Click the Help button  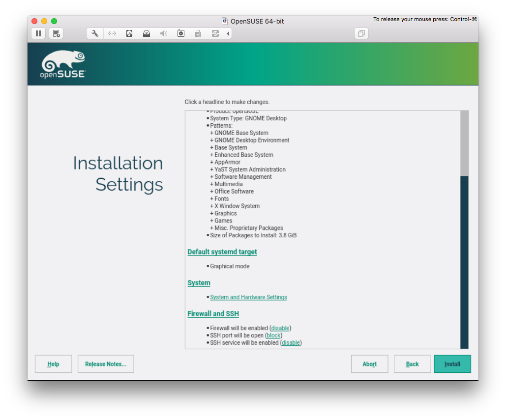tap(53, 364)
